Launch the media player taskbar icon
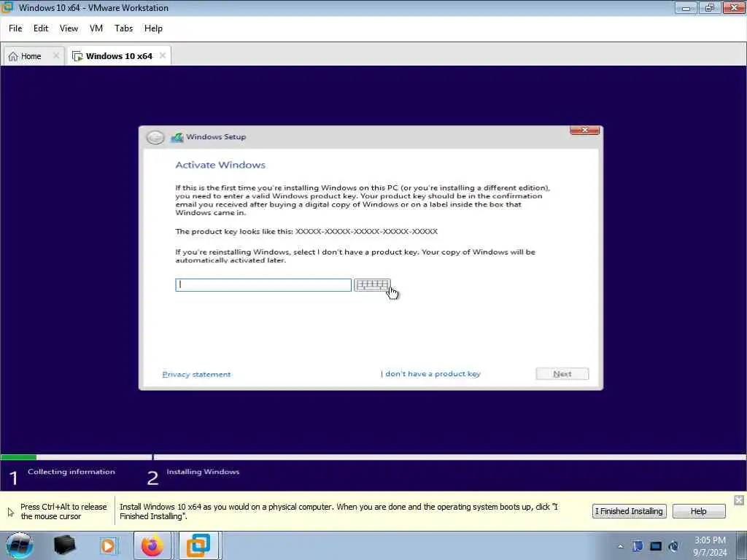 tap(108, 545)
